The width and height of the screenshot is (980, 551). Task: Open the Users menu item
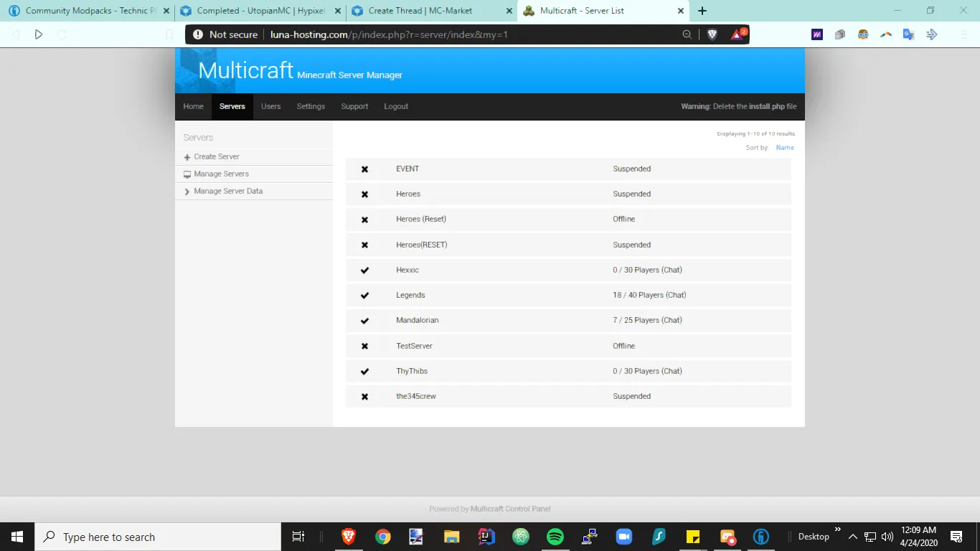270,106
